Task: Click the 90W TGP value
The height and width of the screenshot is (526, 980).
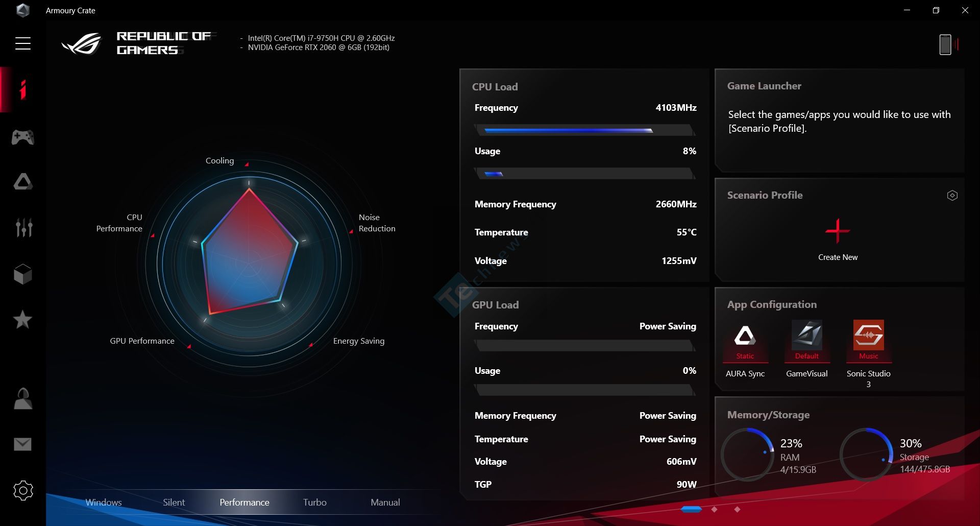Action: pos(687,485)
